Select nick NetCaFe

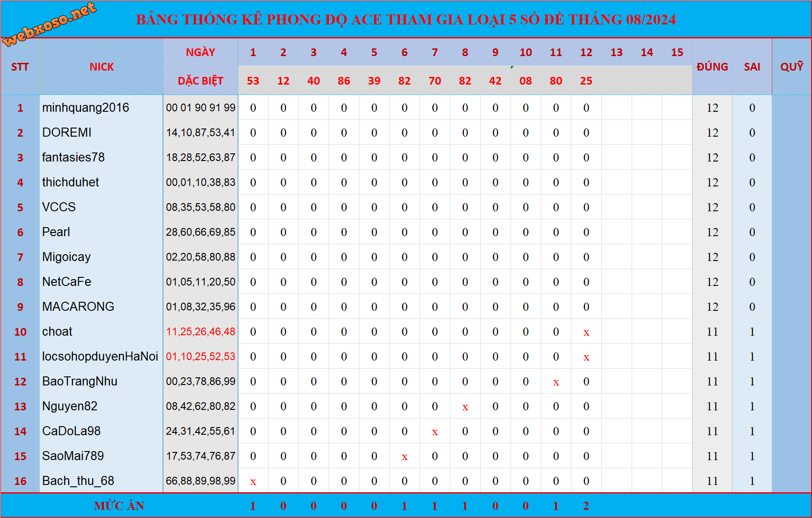(x=67, y=282)
